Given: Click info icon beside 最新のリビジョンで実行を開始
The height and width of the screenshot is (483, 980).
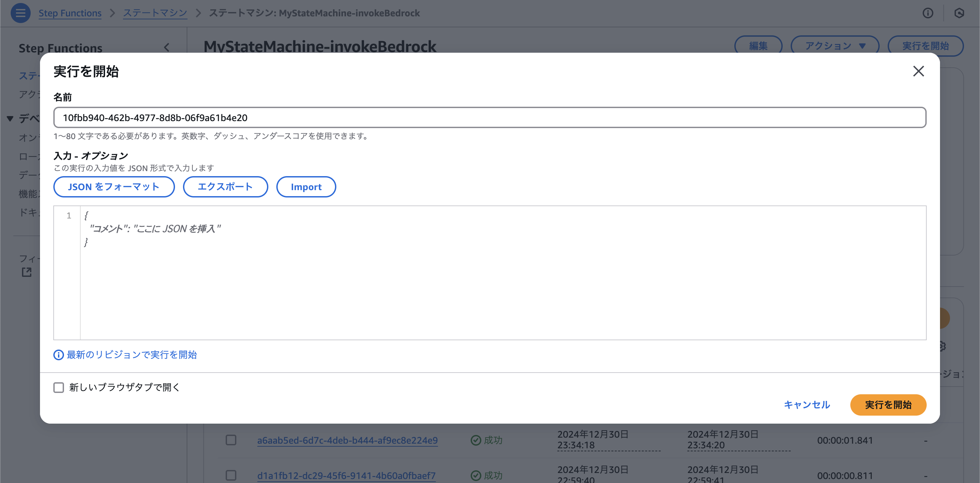Looking at the screenshot, I should (58, 355).
